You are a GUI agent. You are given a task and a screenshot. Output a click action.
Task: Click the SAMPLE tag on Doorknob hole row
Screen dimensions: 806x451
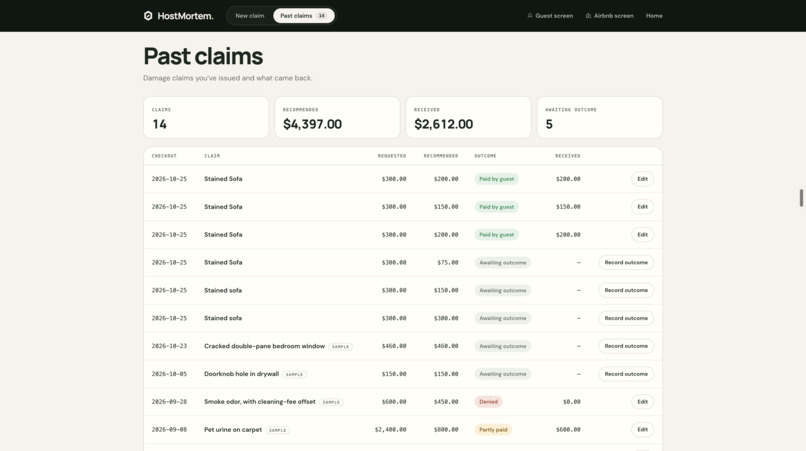click(x=294, y=374)
